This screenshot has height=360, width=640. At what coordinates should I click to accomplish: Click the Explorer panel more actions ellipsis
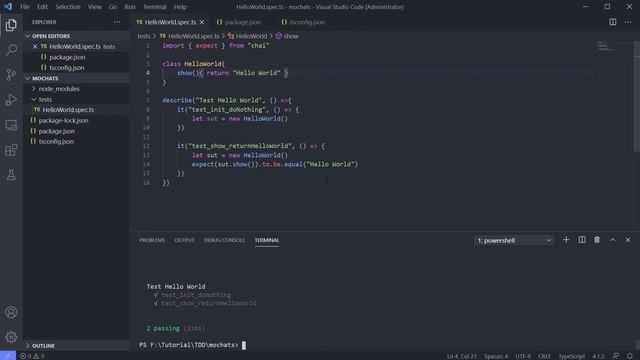tap(117, 22)
